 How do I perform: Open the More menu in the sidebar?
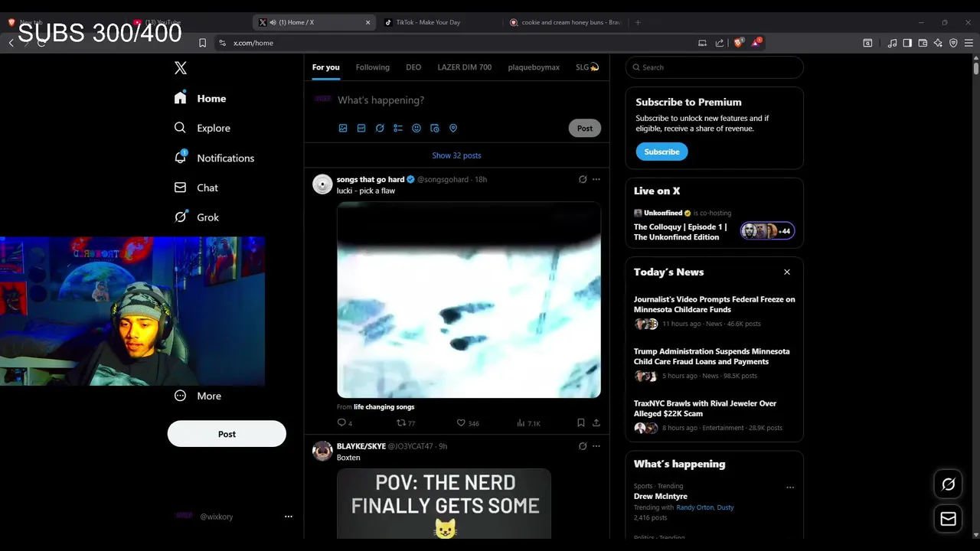tap(198, 396)
